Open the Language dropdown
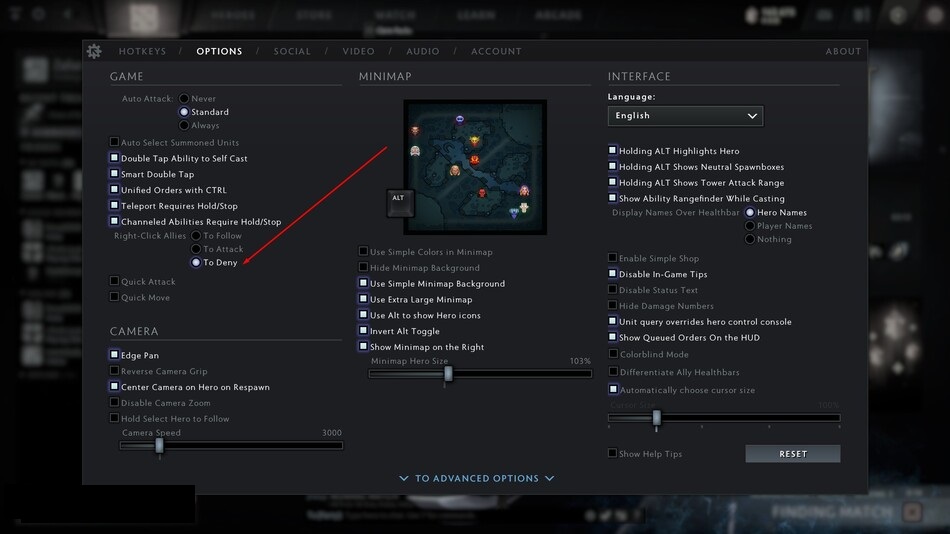Viewport: 950px width, 534px height. (x=685, y=116)
